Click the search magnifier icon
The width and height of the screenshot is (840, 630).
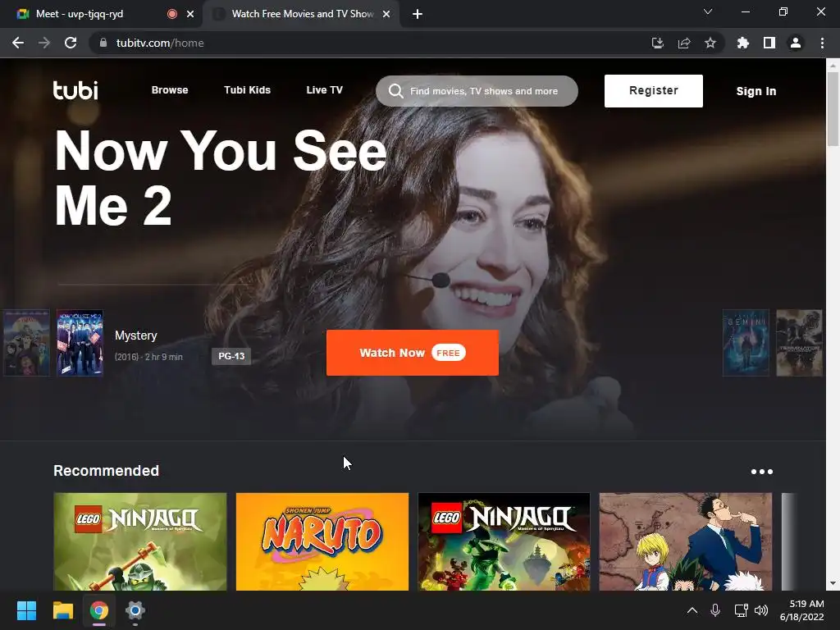pyautogui.click(x=396, y=91)
